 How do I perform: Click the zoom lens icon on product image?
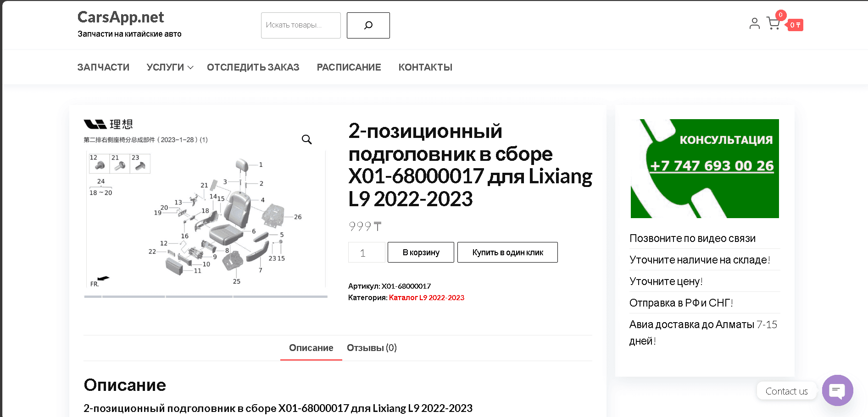tap(306, 140)
